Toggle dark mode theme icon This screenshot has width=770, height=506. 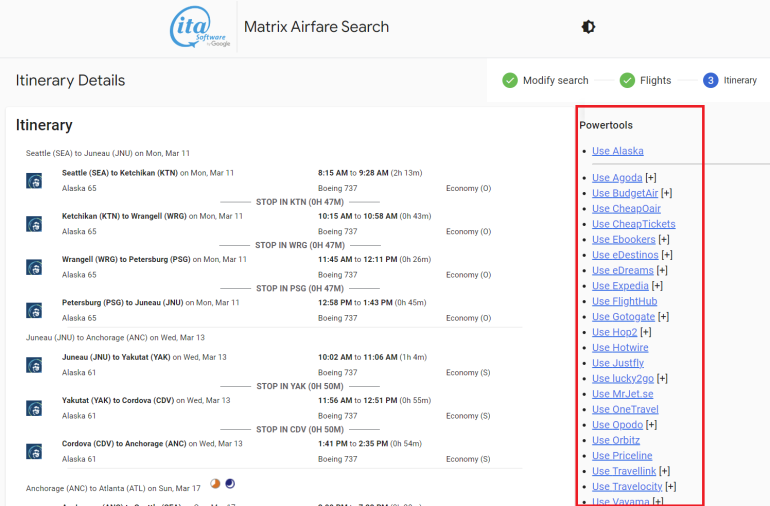(588, 27)
